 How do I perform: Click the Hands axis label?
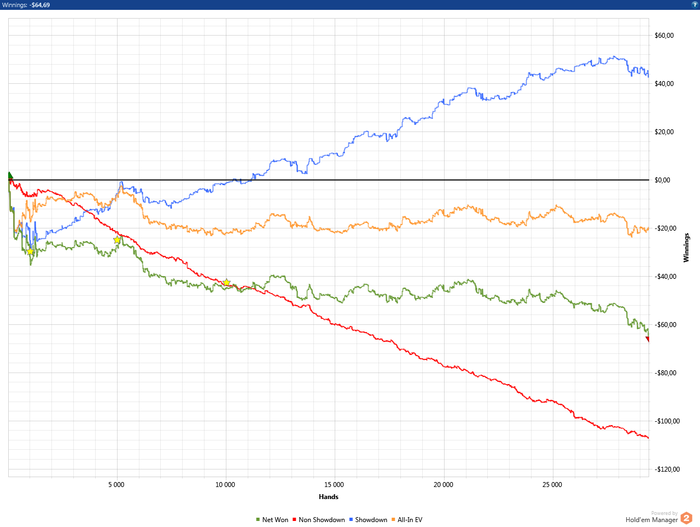pos(328,497)
